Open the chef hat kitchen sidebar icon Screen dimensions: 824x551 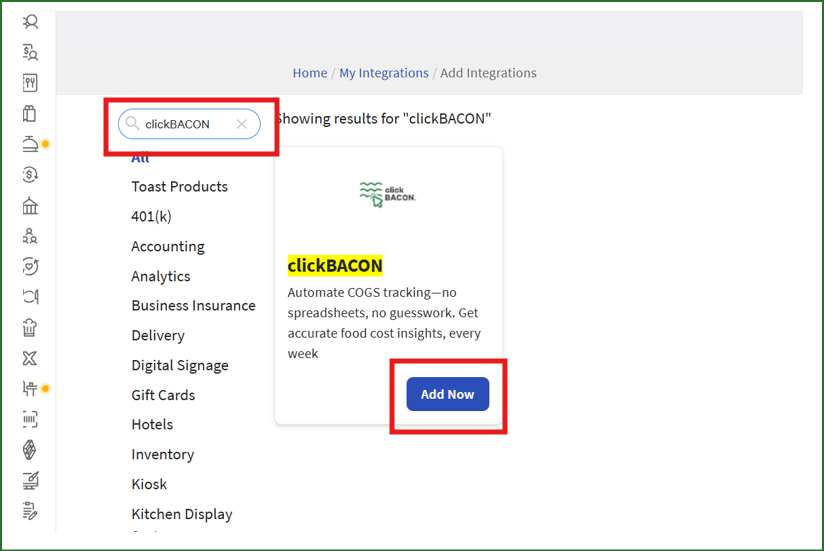[29, 327]
